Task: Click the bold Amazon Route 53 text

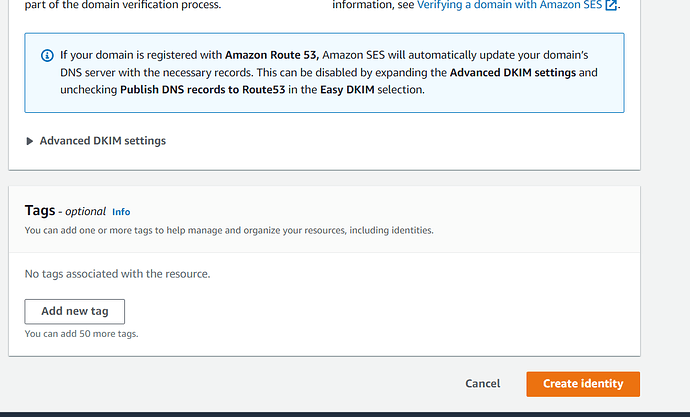Action: click(272, 55)
